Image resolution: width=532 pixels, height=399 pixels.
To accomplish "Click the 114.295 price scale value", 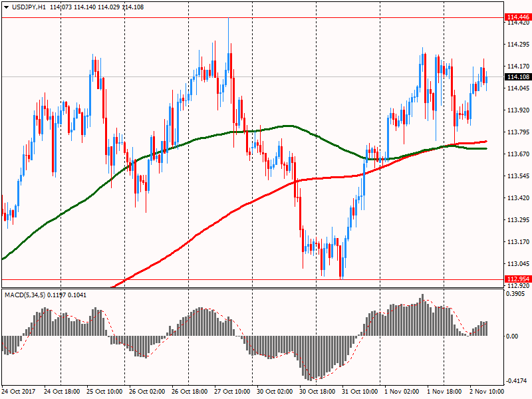I will tap(518, 45).
